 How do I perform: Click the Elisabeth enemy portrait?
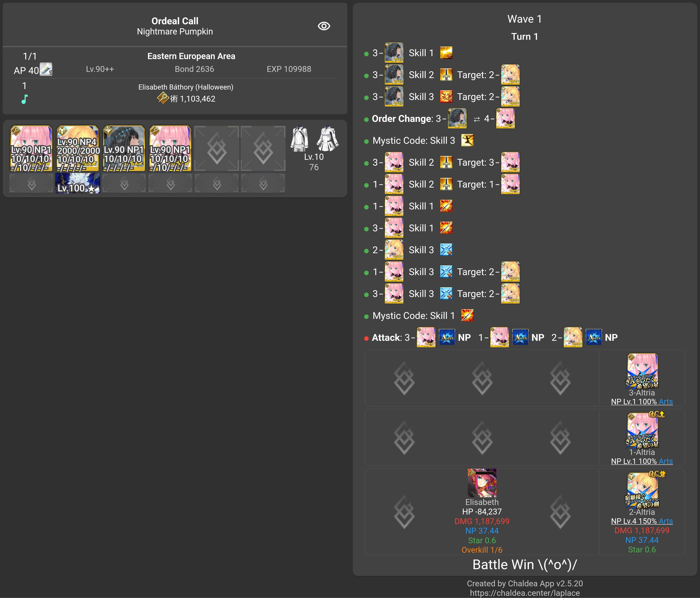coord(482,483)
